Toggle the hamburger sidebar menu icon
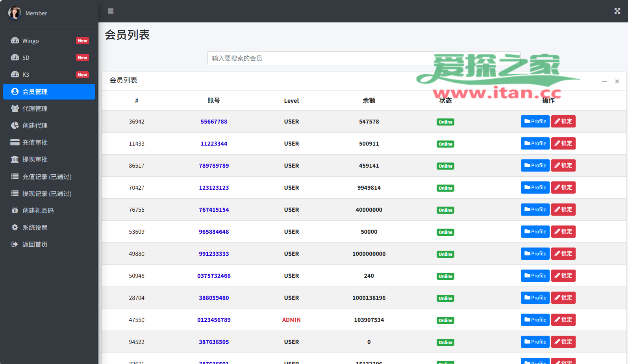The height and width of the screenshot is (364, 628). click(111, 11)
